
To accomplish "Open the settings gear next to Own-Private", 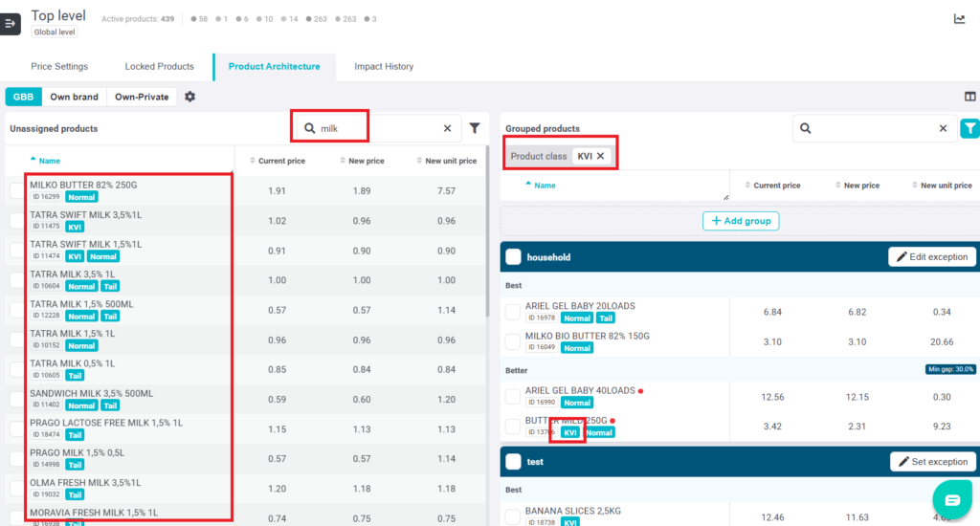I will [189, 97].
